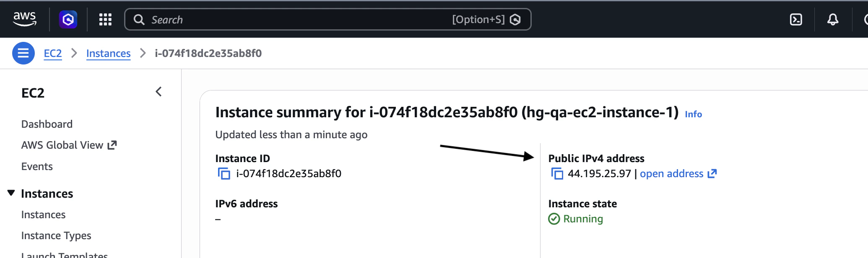Open Launch Templates from the sidebar

(x=64, y=255)
